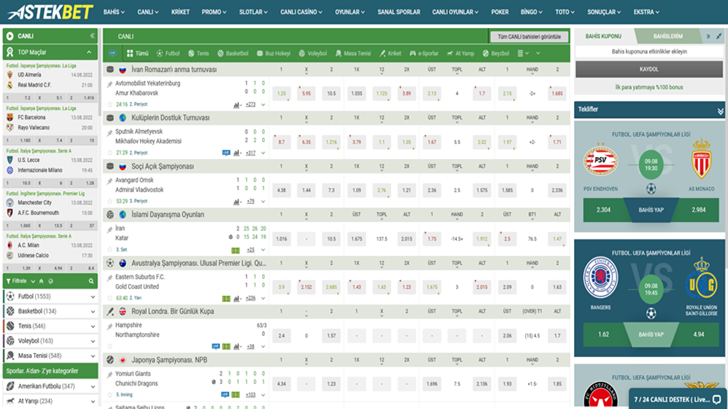This screenshot has width=728, height=409.
Task: Favorite the Sputnik Almetyevsk match star
Action: (110, 153)
